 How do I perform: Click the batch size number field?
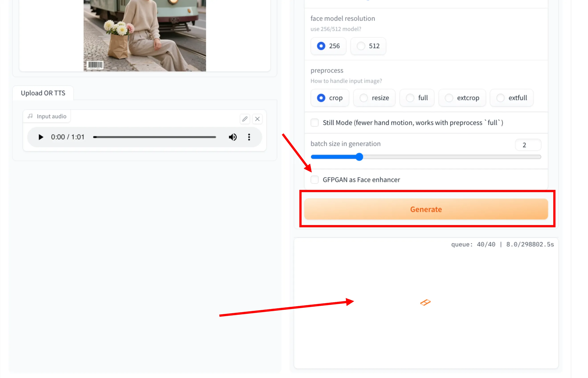pos(528,145)
